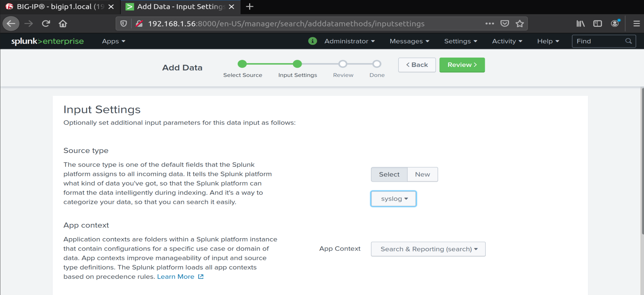Click the green info status icon
Screen dimensions: 644x295
tap(313, 41)
